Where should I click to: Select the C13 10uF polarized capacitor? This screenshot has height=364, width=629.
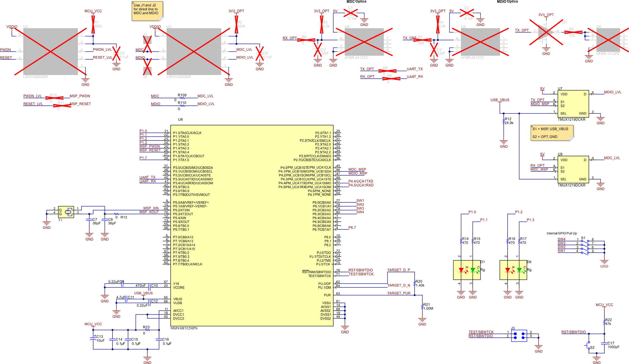93,339
